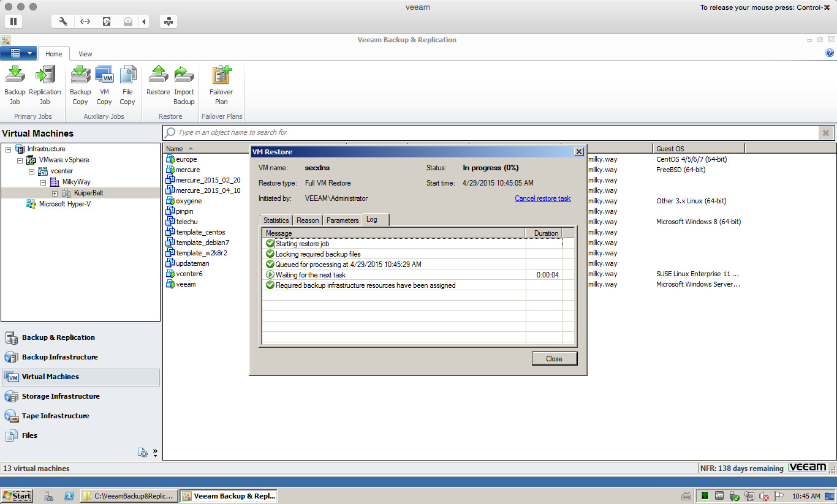Image resolution: width=837 pixels, height=504 pixels.
Task: Expand the KuiperBelt tree node
Action: (55, 194)
